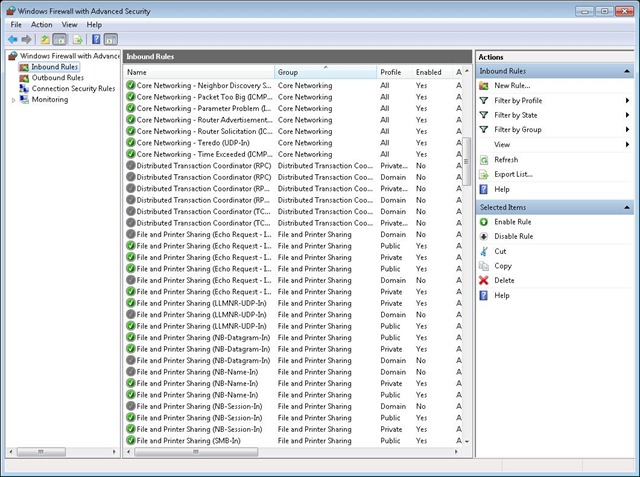This screenshot has width=640, height=477.
Task: Sort by the Group column header
Action: [x=325, y=72]
